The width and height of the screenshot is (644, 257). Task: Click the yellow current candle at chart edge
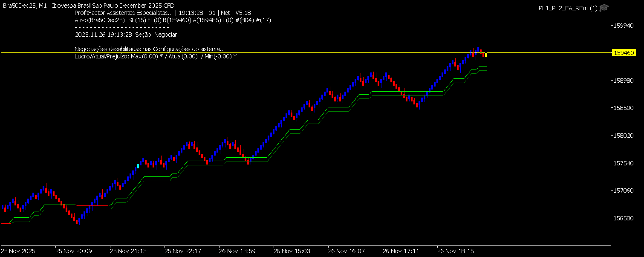point(486,55)
